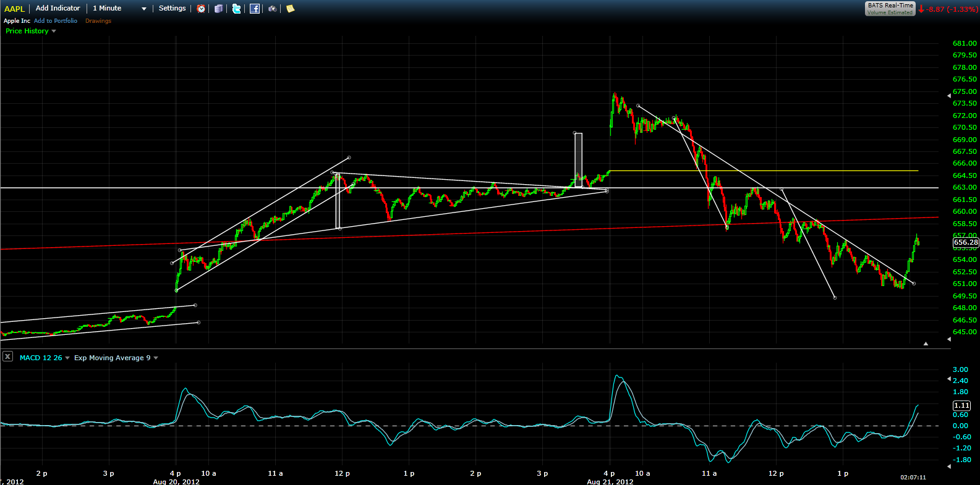Click the BATS Real-Time data badge
The height and width of the screenshot is (485, 980).
[x=890, y=8]
